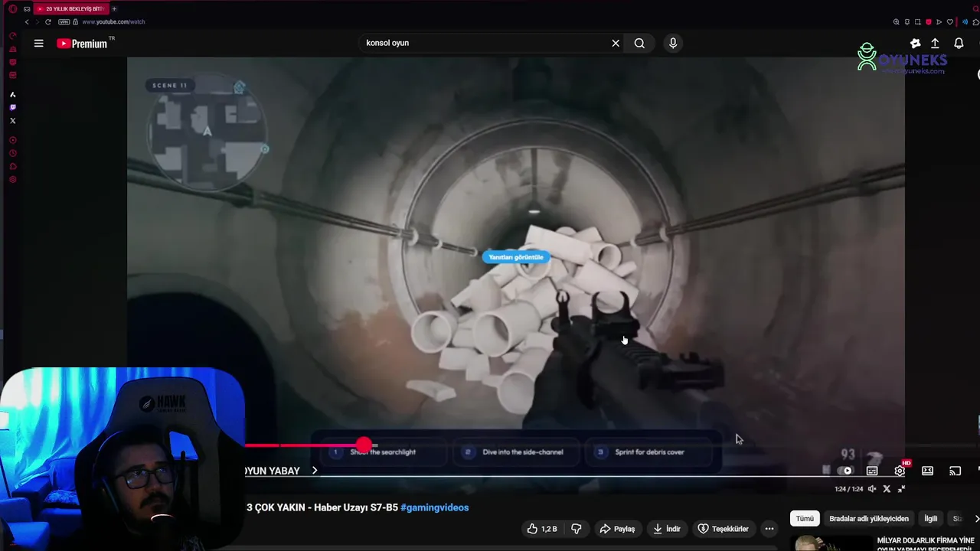Open the zoom magnifier in browser toolbar
Screen dimensions: 980x551
[896, 21]
